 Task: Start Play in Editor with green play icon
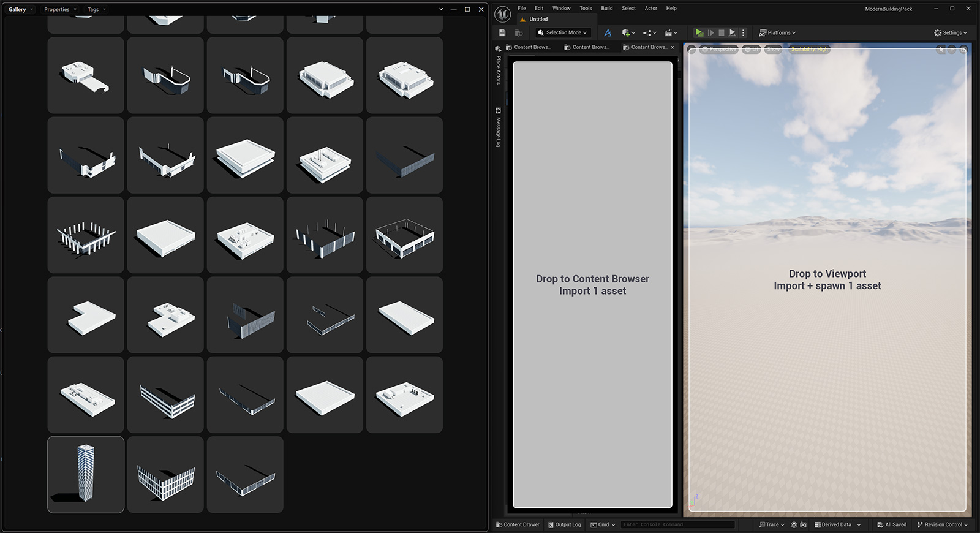[x=699, y=32]
